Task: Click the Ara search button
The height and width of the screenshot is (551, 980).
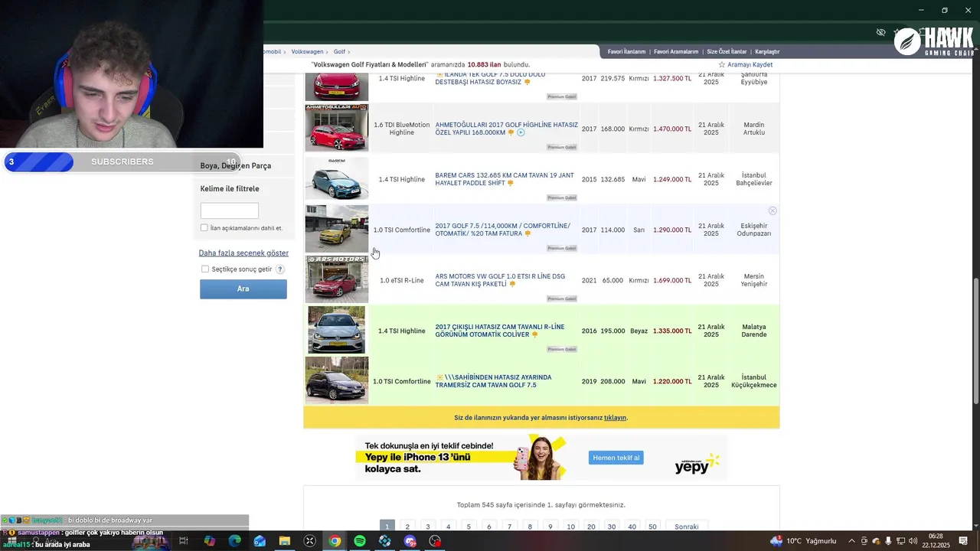Action: pyautogui.click(x=243, y=289)
